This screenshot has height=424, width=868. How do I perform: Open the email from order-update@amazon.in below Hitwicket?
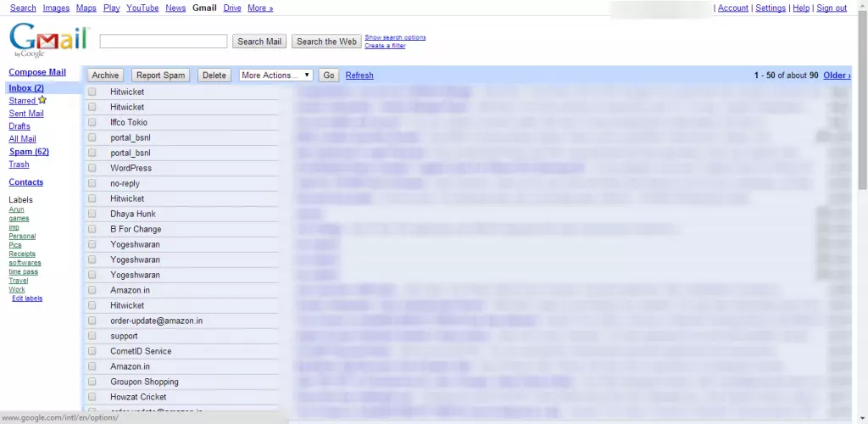(156, 321)
